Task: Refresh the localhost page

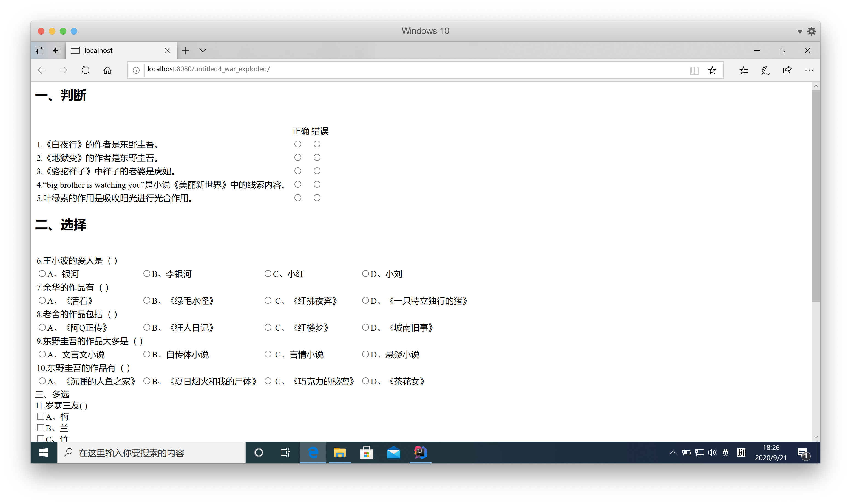Action: [x=85, y=70]
